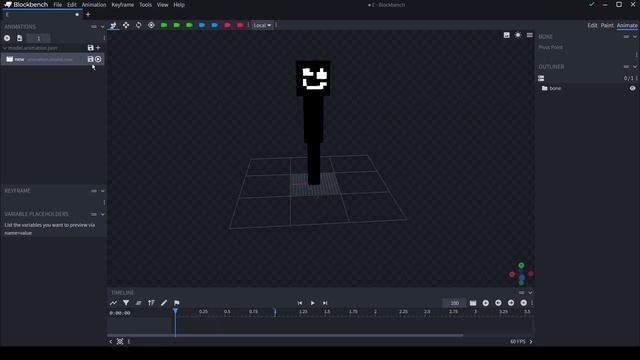Image resolution: width=640 pixels, height=360 pixels.
Task: Select the Move tool in the toolbar
Action: [x=126, y=25]
